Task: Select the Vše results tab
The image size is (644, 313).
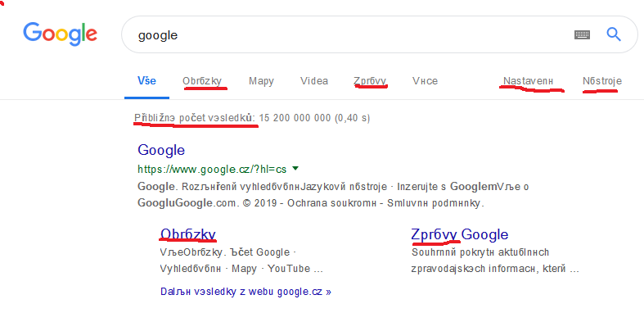Action: [x=146, y=81]
